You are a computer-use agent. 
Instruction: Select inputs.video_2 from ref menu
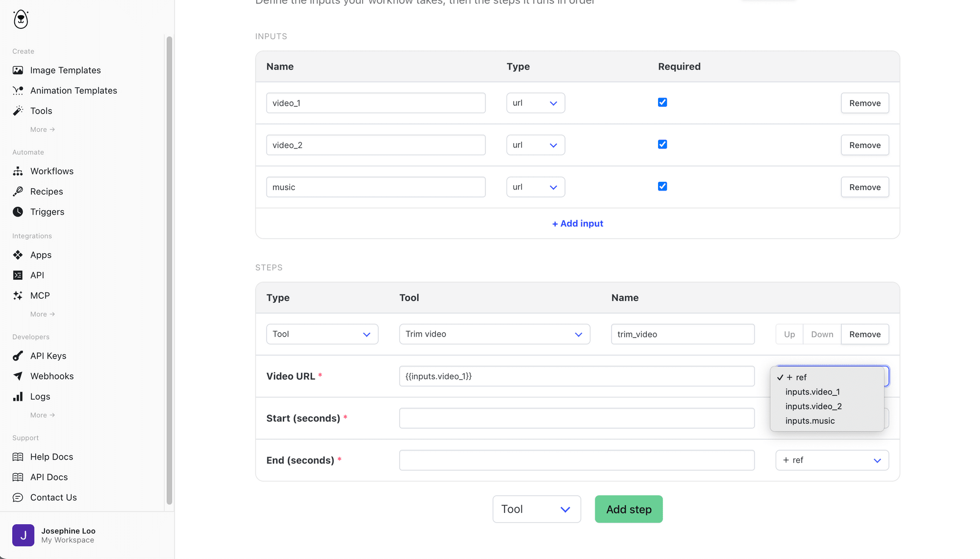pos(827,406)
